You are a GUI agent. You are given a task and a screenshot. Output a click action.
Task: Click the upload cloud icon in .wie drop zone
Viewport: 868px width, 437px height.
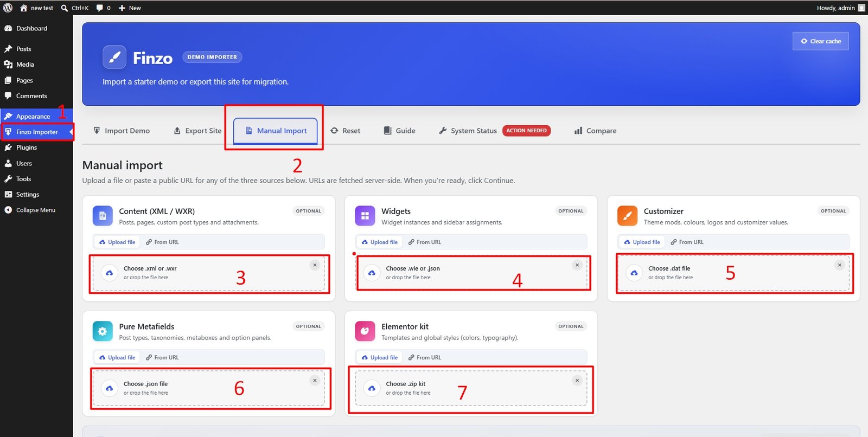point(372,273)
